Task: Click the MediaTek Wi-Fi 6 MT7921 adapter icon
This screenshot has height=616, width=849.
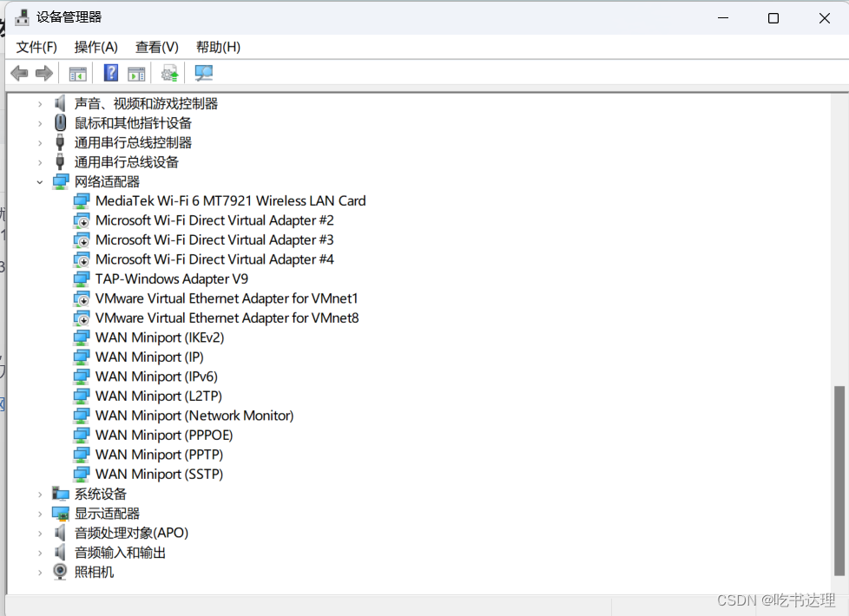Action: click(x=82, y=200)
